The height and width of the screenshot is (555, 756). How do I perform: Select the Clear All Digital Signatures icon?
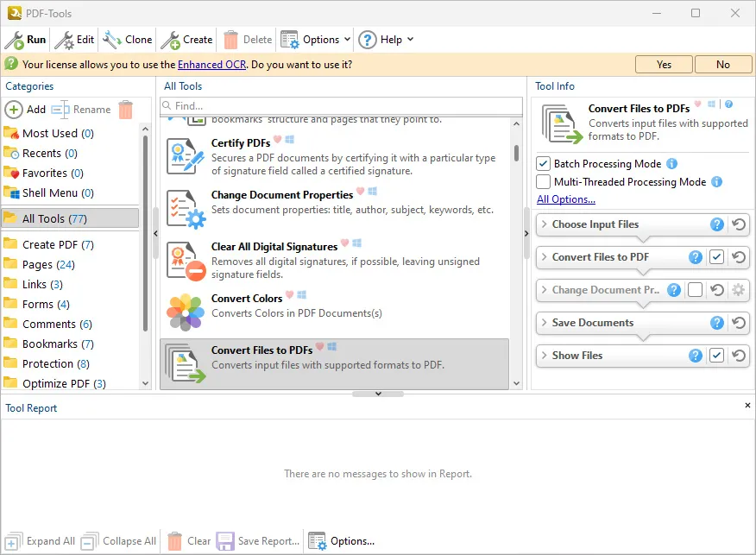(x=186, y=261)
